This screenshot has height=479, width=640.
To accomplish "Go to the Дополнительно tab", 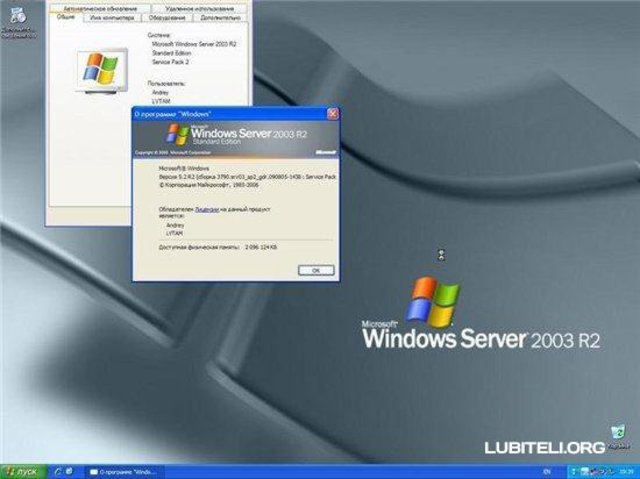I will tap(220, 18).
